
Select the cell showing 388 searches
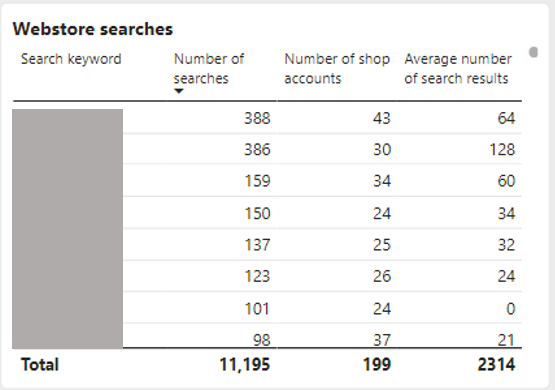(257, 118)
